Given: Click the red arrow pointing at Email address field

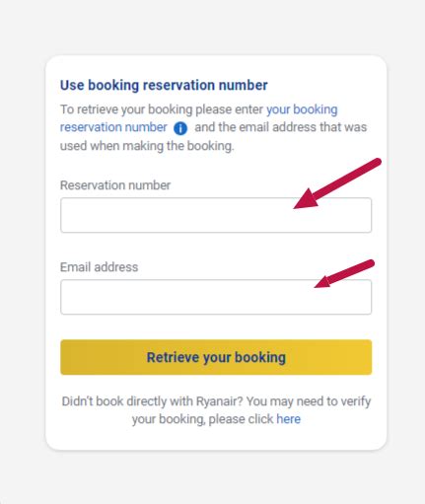Looking at the screenshot, I should (x=344, y=273).
